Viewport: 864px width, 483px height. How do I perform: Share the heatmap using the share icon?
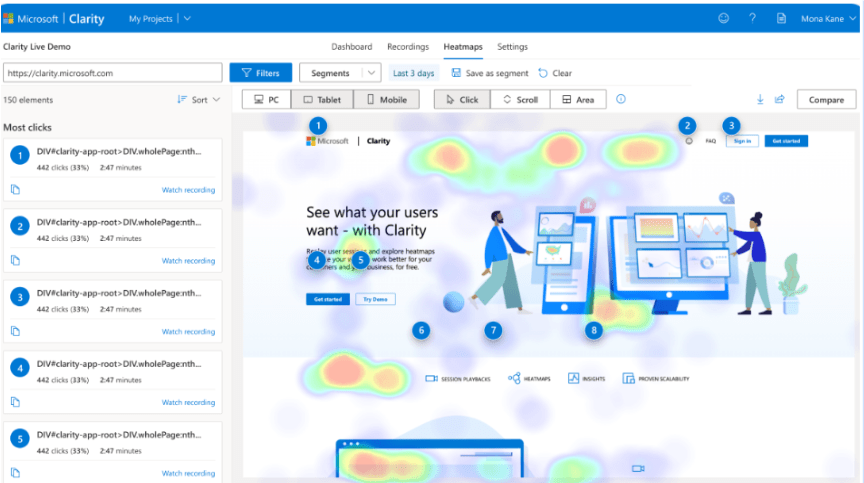click(780, 99)
